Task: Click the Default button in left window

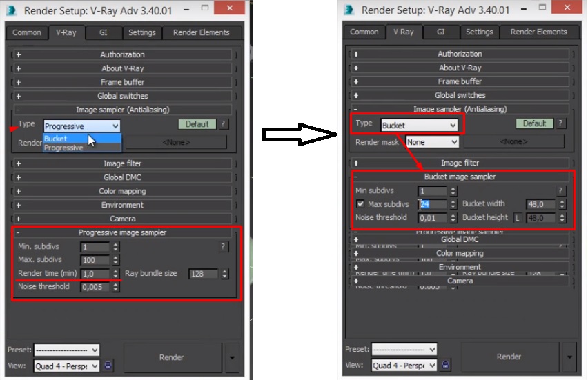Action: 197,124
